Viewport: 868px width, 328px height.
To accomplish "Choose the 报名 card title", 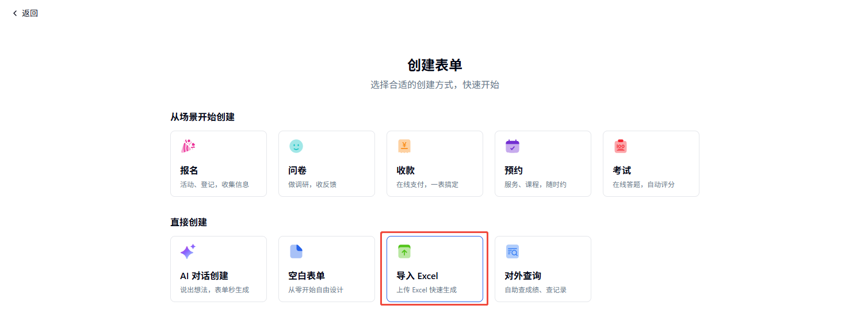I will [x=189, y=170].
